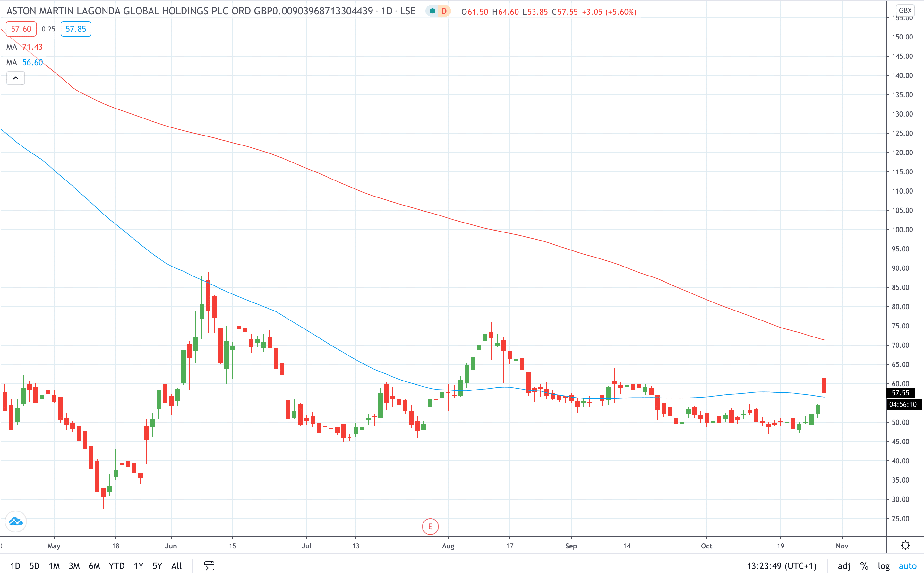Select the 5Y time range
This screenshot has height=578, width=924.
point(157,566)
